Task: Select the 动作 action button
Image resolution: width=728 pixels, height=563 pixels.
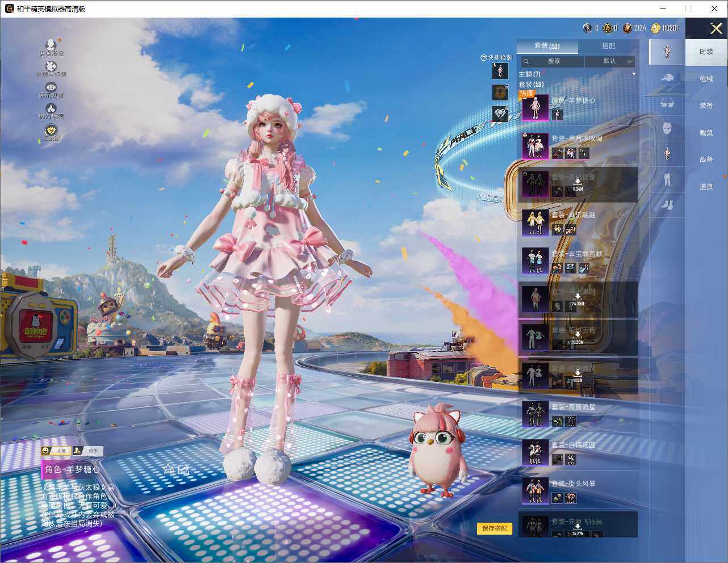Action: [87, 451]
